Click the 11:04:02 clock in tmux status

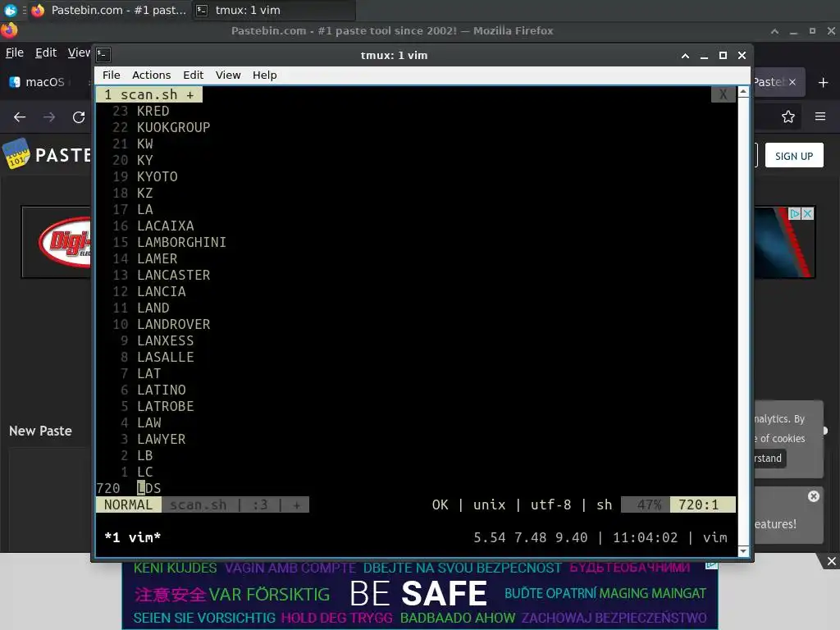click(645, 537)
